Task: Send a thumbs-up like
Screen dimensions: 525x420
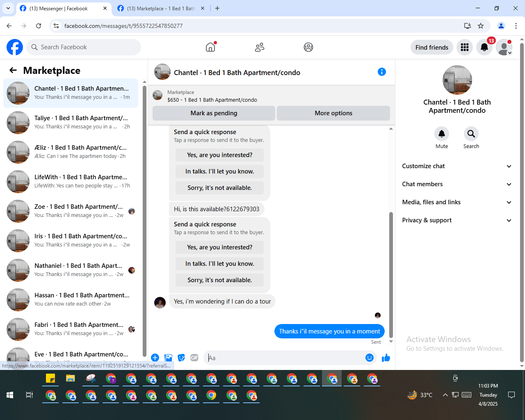Action: [x=386, y=358]
